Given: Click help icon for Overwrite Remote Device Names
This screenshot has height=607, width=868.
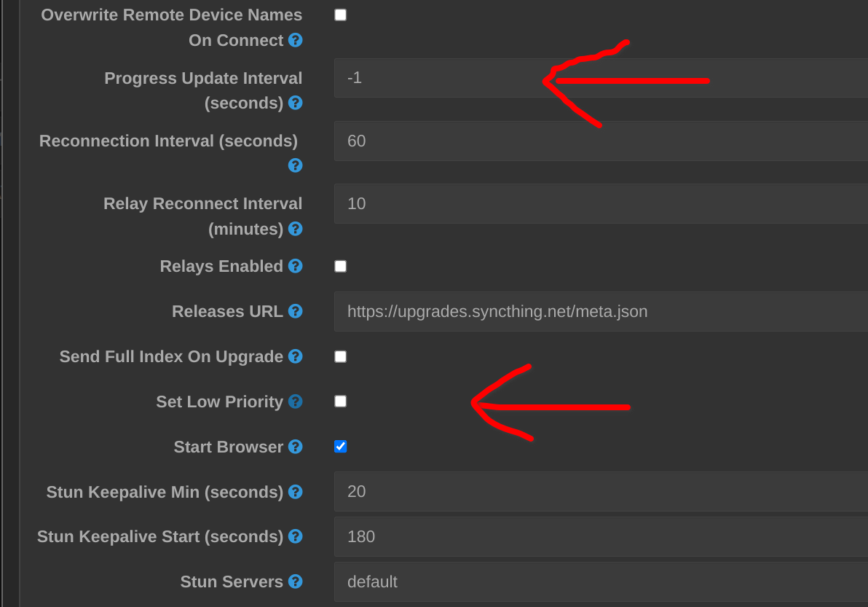Looking at the screenshot, I should tap(295, 40).
